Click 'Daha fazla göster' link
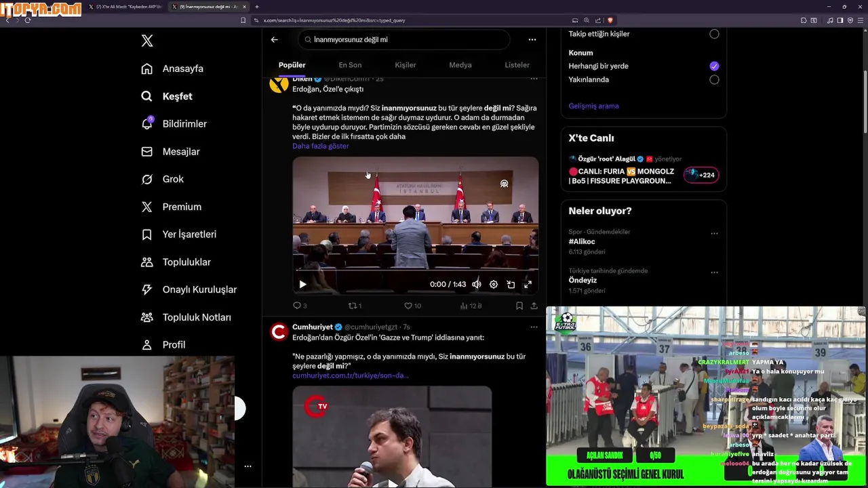Viewport: 868px width, 488px height. [x=321, y=146]
